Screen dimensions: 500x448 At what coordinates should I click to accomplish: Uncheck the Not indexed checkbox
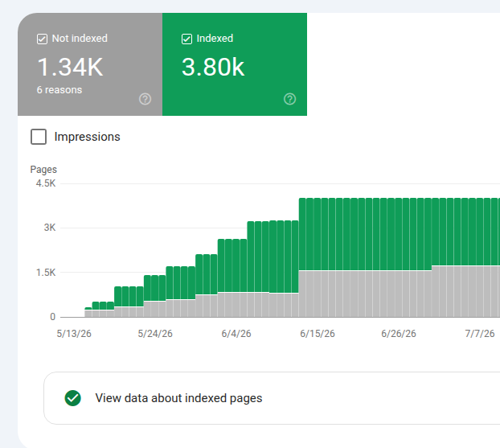(x=42, y=39)
